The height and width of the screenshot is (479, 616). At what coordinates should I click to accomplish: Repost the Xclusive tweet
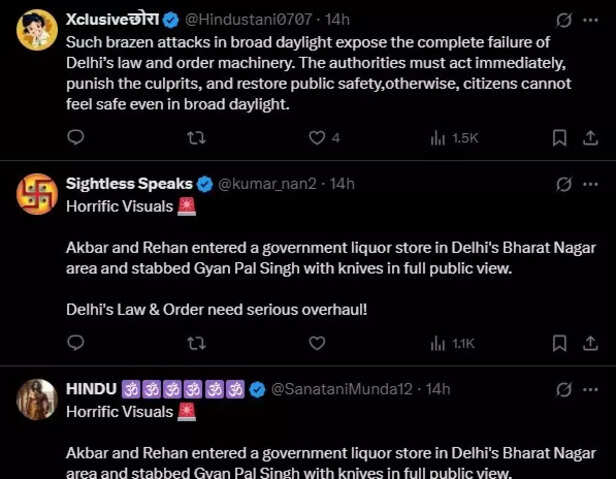click(196, 138)
